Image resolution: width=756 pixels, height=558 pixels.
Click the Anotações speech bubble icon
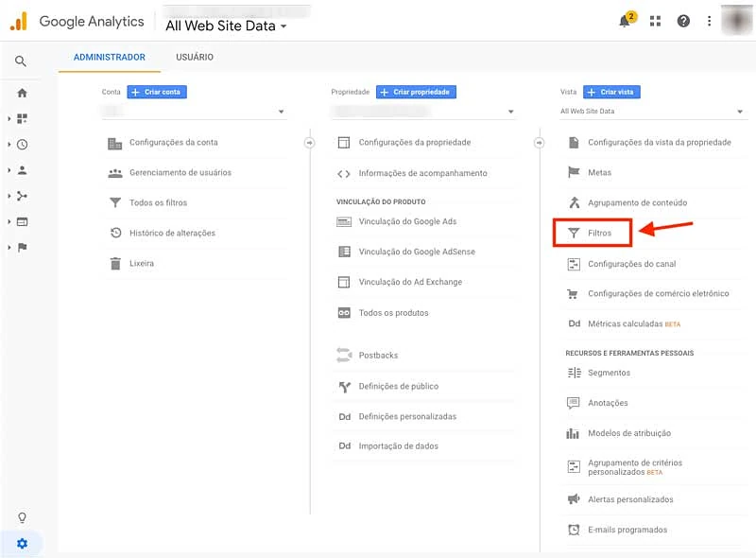[x=574, y=403]
